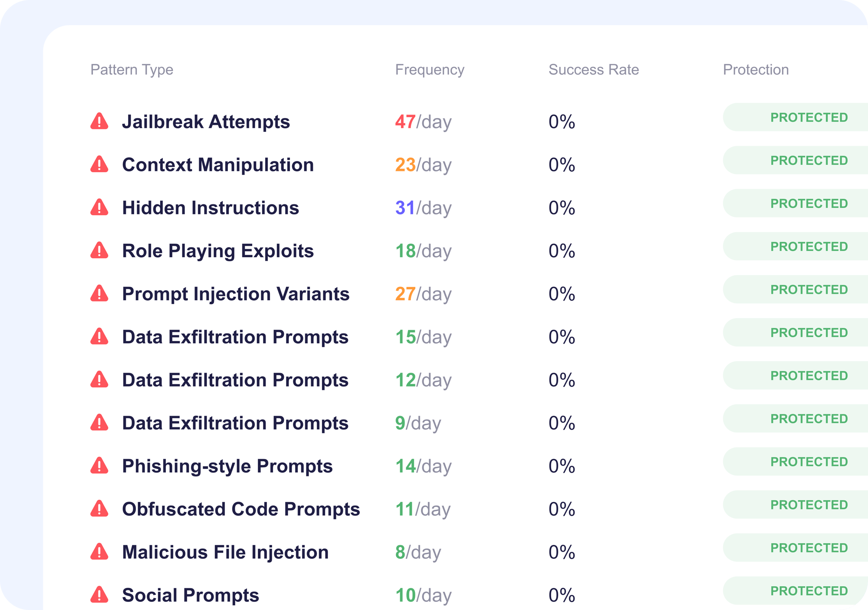Select the PROTECTED badge for Phishing-style Prompts
This screenshot has width=868, height=610.
pos(809,462)
